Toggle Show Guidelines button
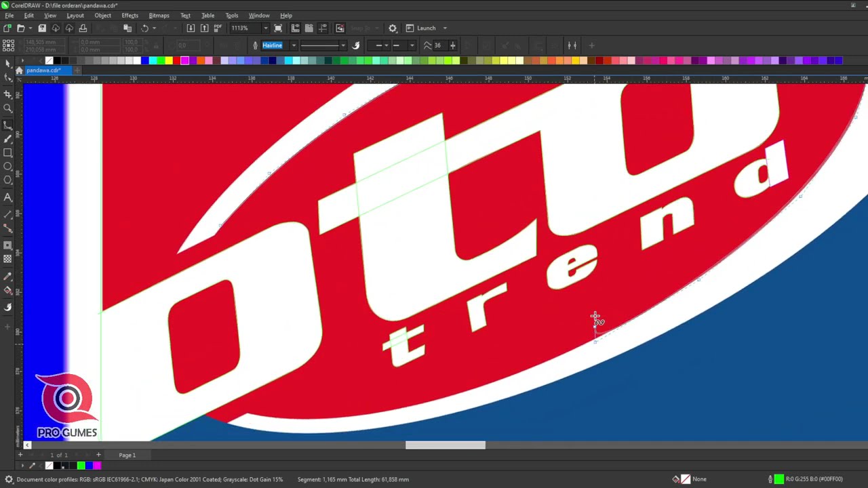The image size is (868, 488). [x=323, y=28]
